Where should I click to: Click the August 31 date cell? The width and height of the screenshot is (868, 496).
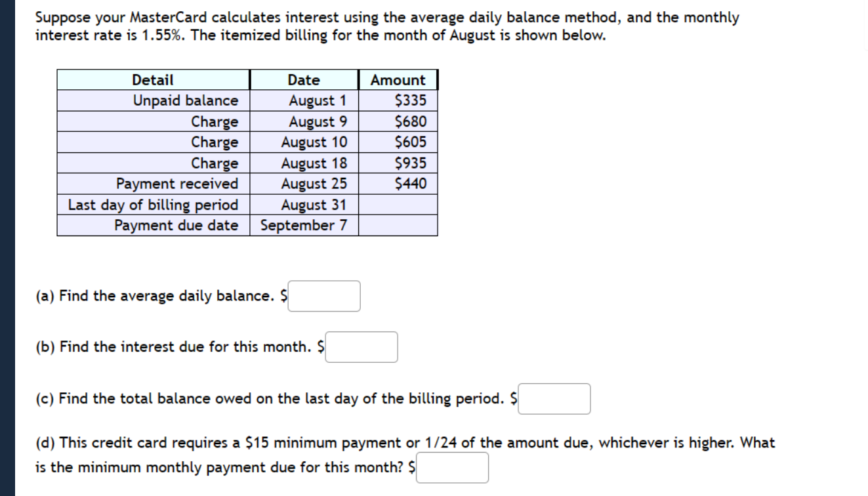(x=304, y=205)
